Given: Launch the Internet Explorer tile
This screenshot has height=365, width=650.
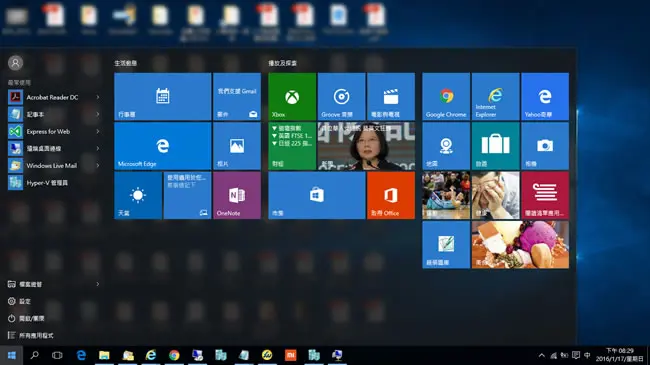Looking at the screenshot, I should (495, 96).
